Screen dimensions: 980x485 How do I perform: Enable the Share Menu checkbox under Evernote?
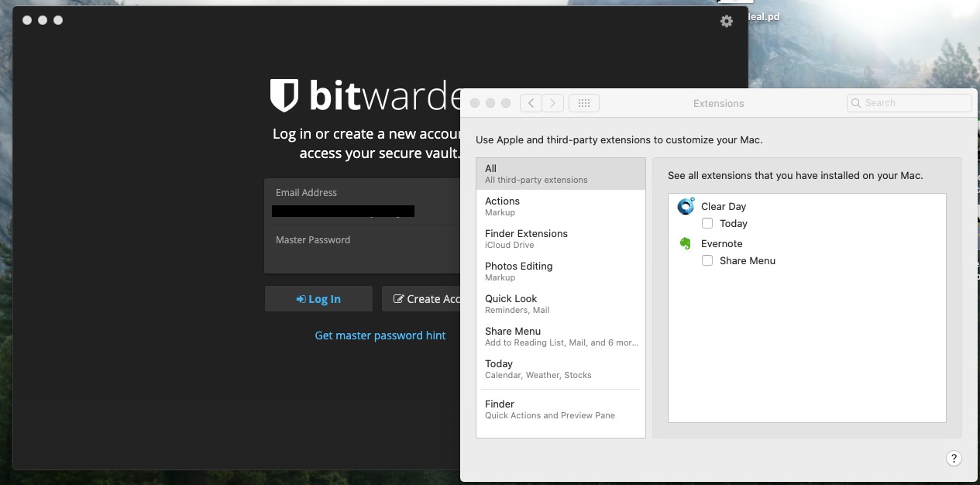click(x=707, y=260)
